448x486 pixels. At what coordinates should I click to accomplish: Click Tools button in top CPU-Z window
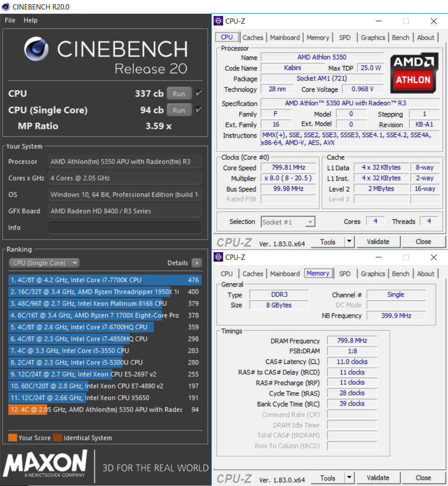pos(328,242)
